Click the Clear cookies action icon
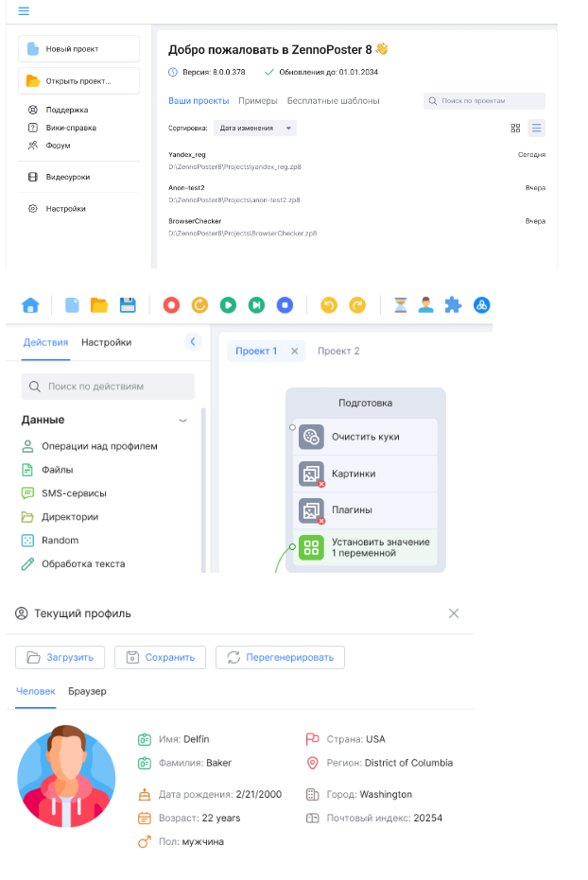 [x=311, y=438]
